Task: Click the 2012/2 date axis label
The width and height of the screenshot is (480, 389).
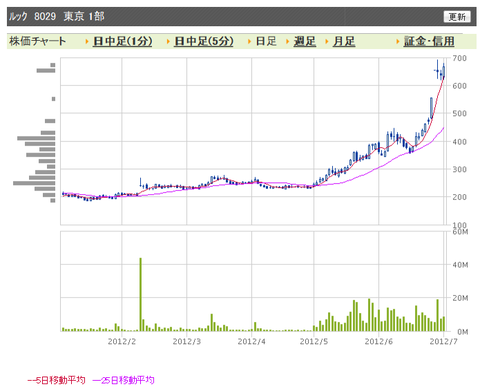Action: coord(122,341)
